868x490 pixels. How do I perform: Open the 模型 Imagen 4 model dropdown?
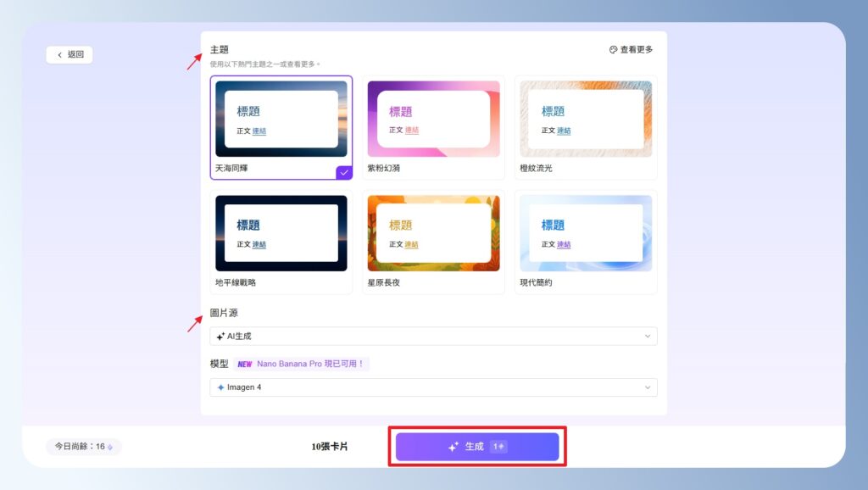[x=433, y=387]
